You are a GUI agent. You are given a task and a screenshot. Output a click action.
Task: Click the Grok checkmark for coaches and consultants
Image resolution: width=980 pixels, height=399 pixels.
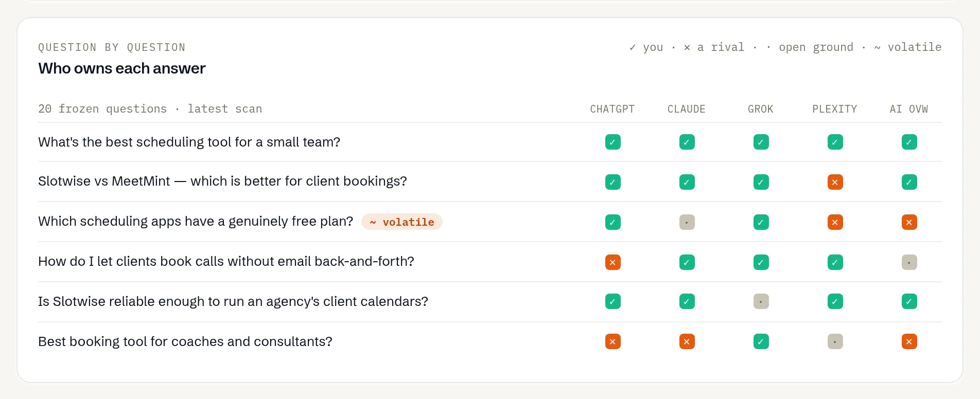click(x=761, y=341)
